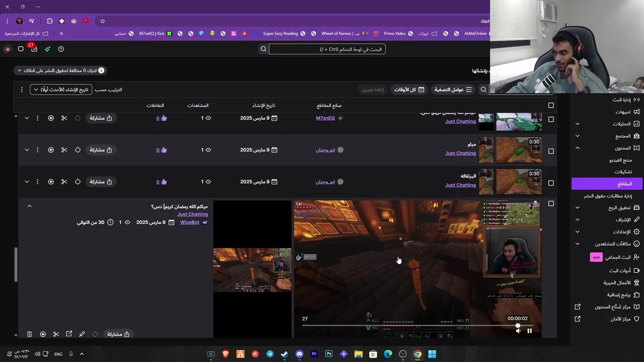
Task: Open the three-dot menu of the M7snEQ clip row
Action: (37, 118)
